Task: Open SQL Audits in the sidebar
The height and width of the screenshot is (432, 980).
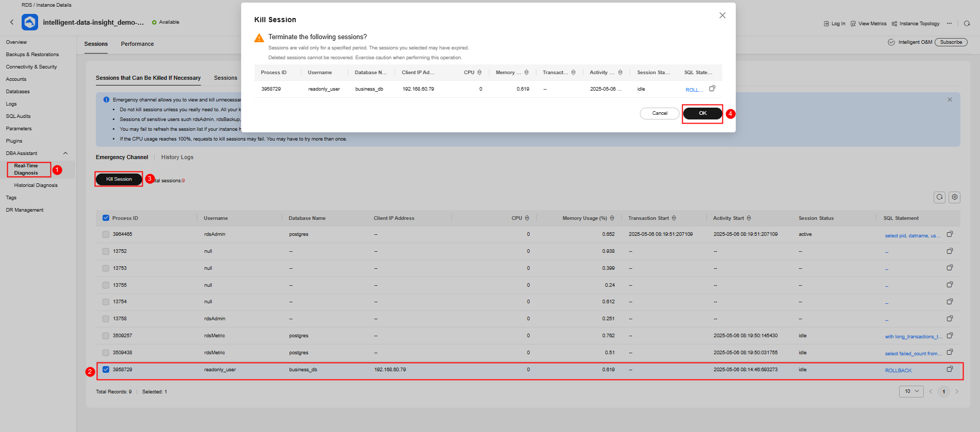Action: (18, 116)
